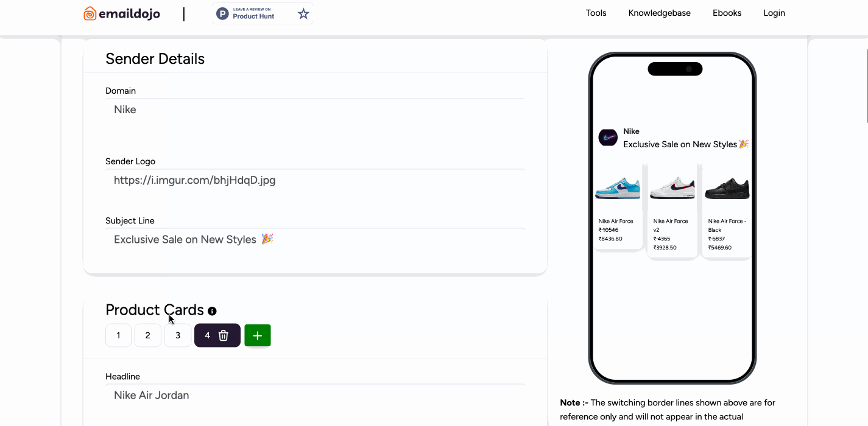Open the Tools menu
Screen dimensions: 868x426
click(596, 13)
